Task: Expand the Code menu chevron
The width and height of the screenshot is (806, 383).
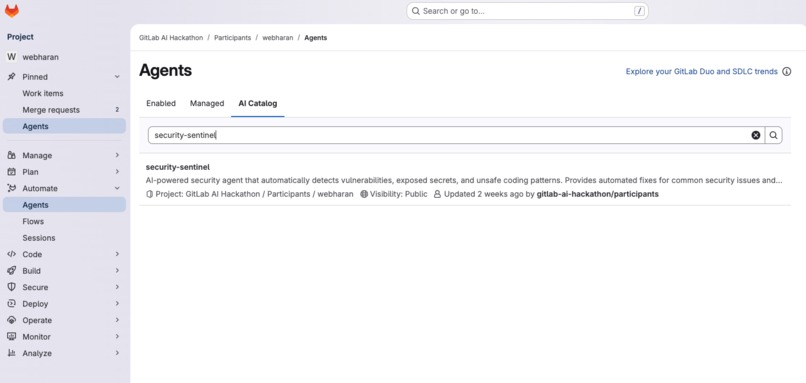Action: (117, 254)
